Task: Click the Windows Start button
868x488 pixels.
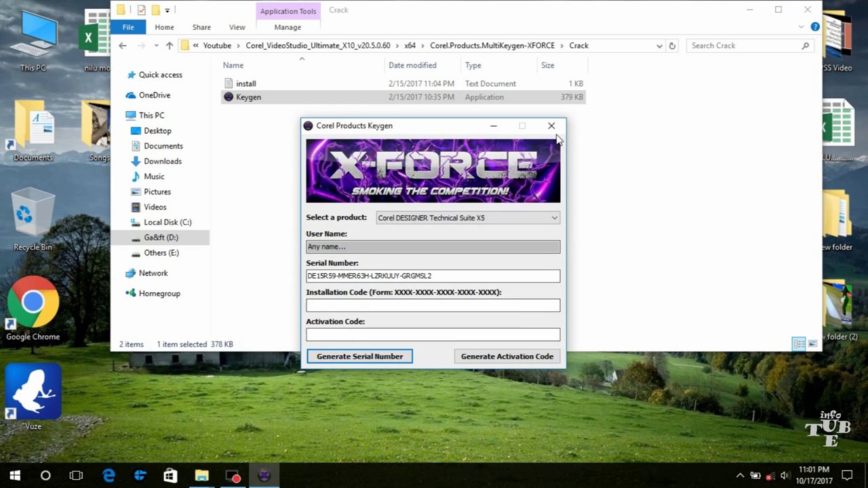Action: [x=15, y=476]
